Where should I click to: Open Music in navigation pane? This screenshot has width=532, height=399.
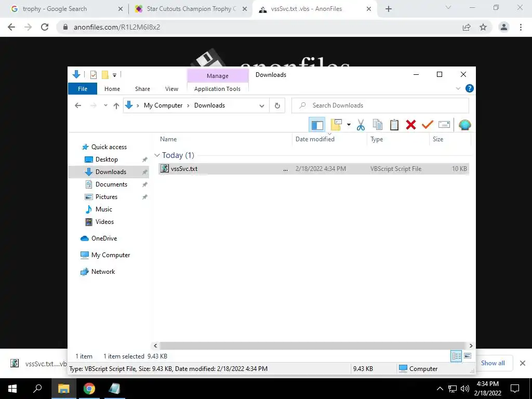(103, 209)
